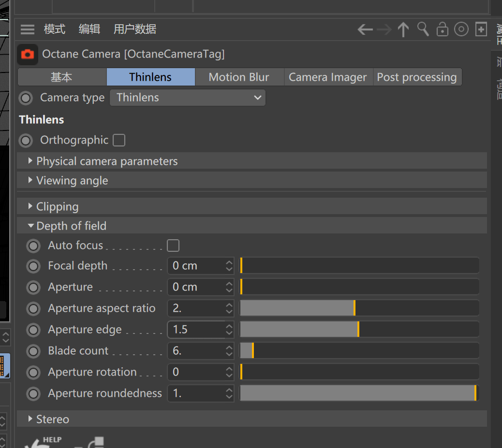Click the red Octane Camera tag icon

point(28,55)
